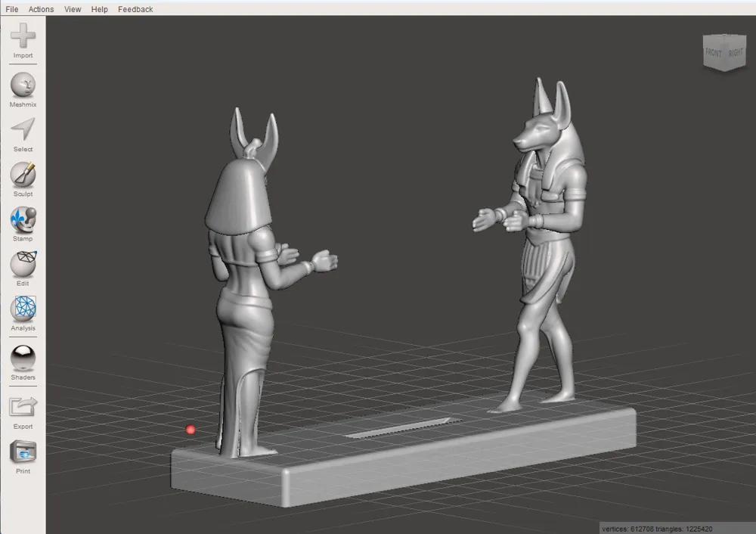The image size is (756, 534).
Task: Launch the Analysis tools
Action: 23,309
